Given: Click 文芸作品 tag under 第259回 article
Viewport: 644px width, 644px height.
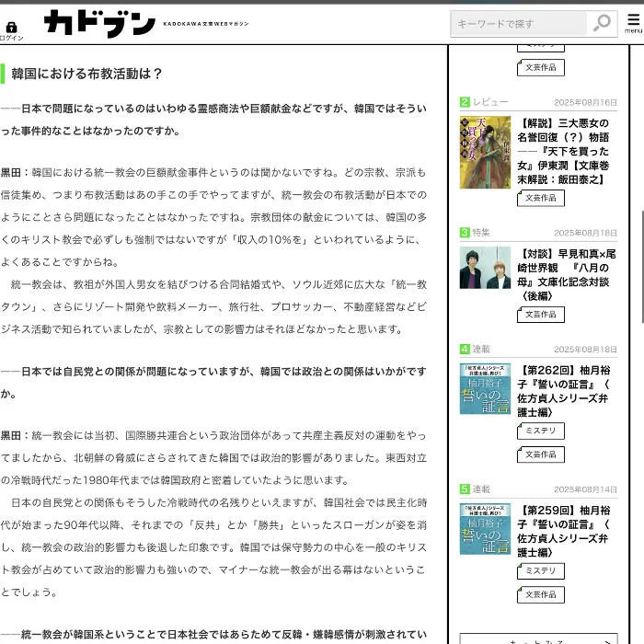Looking at the screenshot, I should pos(541,594).
